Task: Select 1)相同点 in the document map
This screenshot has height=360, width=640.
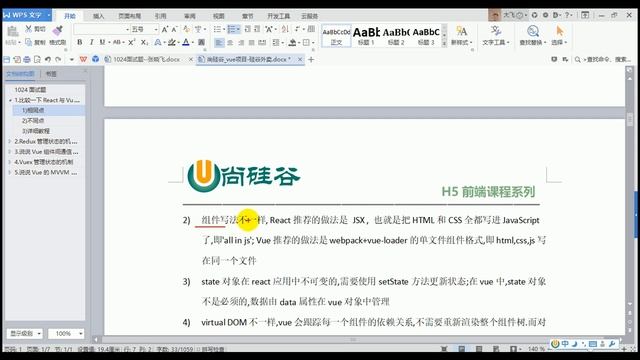Action: pos(33,110)
